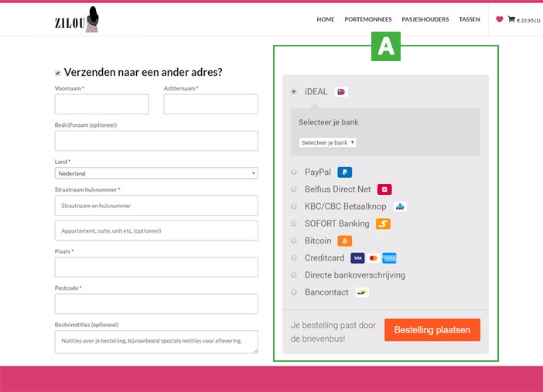Select Directe bankoverschrijving radio option

293,275
